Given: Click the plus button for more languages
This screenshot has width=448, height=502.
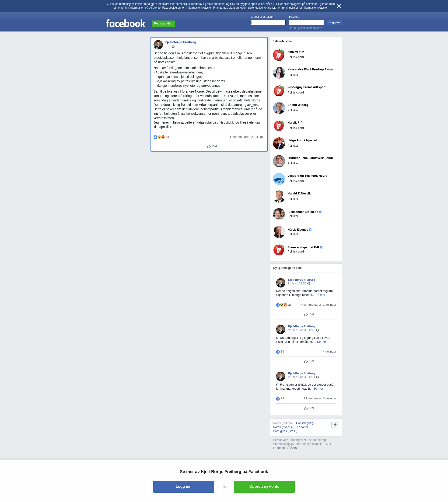Looking at the screenshot, I should [x=335, y=425].
